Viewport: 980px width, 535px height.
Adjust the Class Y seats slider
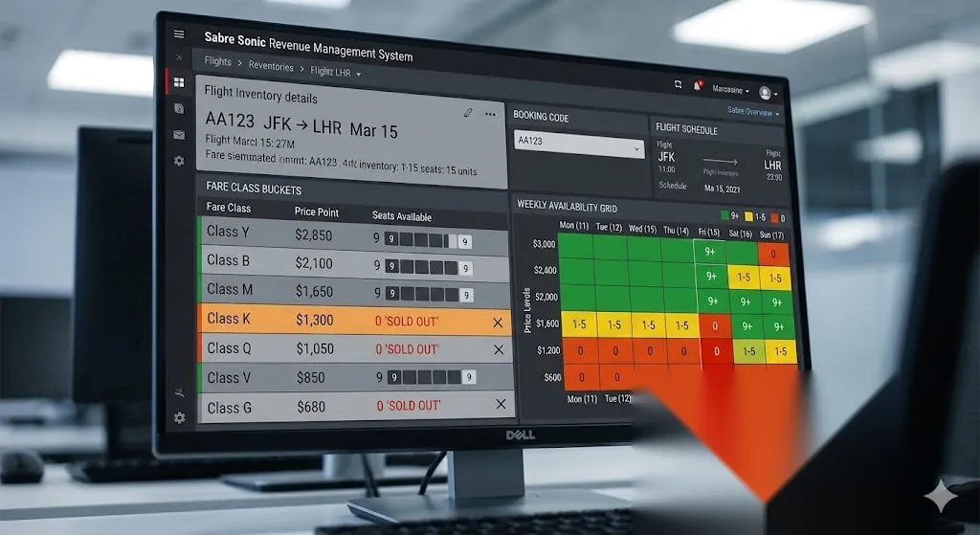(428, 240)
